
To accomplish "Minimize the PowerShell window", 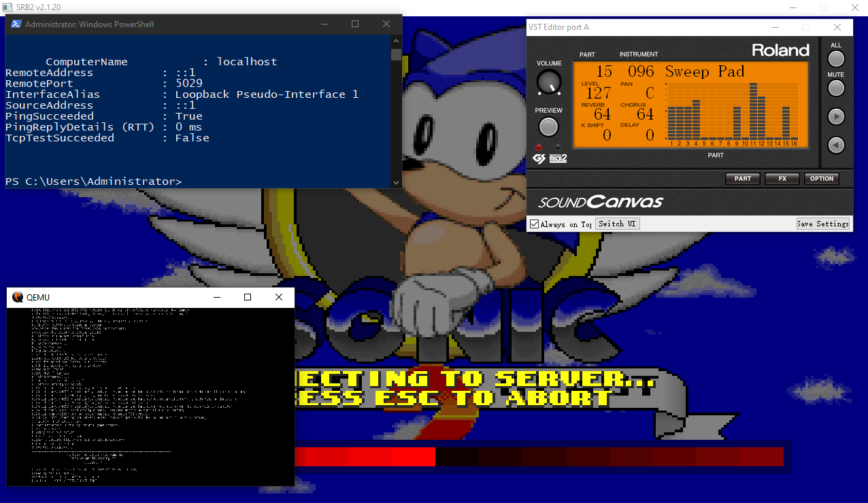I will [x=324, y=24].
